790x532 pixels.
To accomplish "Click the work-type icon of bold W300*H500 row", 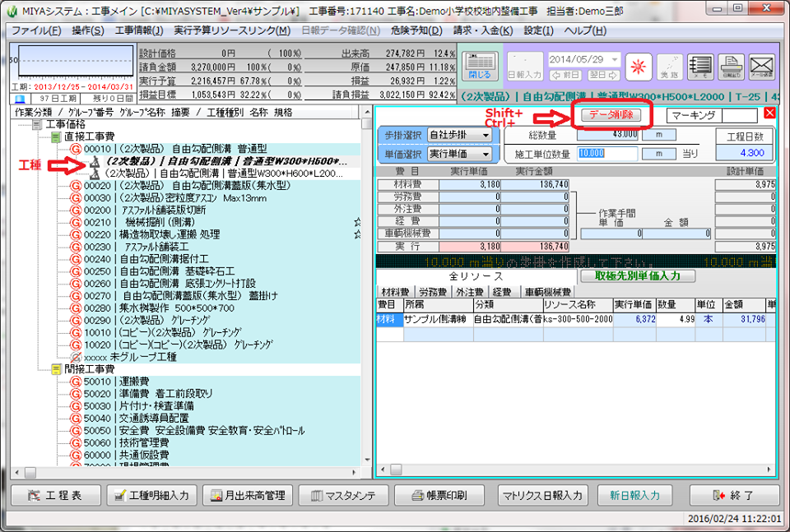I will click(94, 161).
